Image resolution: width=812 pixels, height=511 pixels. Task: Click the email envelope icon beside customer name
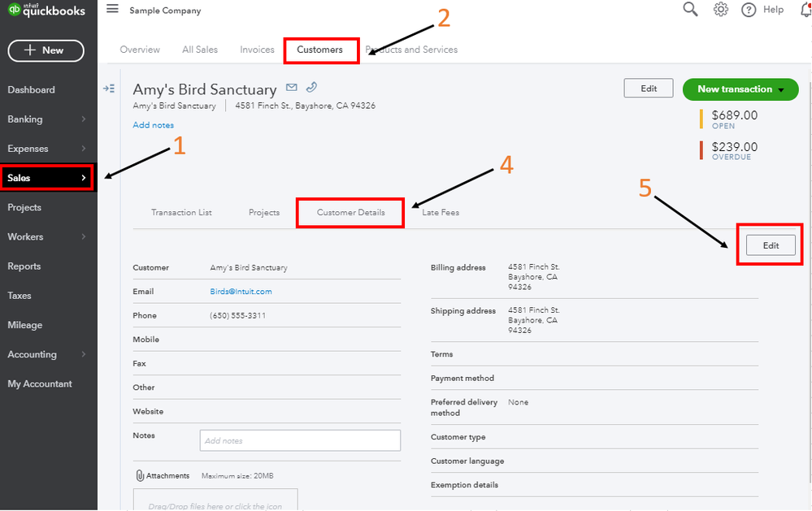292,87
